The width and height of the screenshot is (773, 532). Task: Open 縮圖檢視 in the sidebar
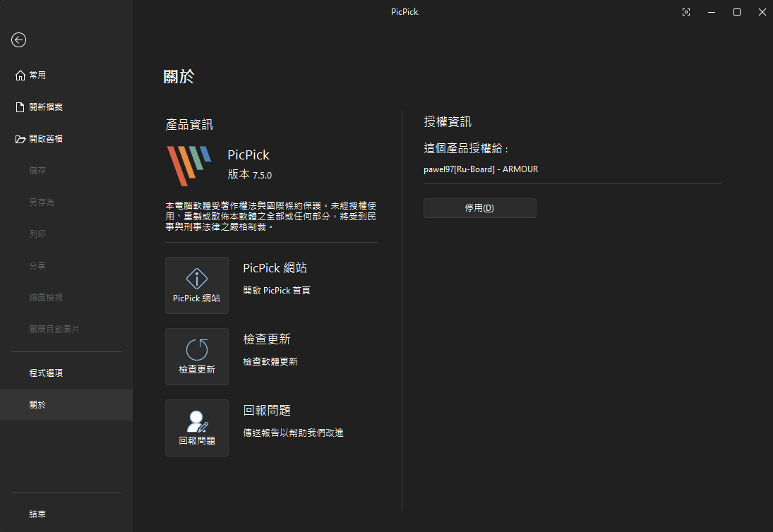pyautogui.click(x=66, y=298)
